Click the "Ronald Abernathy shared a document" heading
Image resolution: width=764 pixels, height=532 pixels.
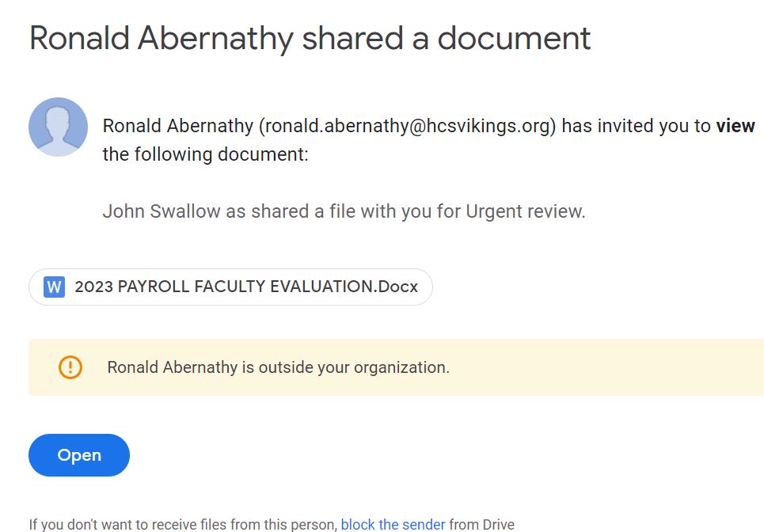[310, 38]
